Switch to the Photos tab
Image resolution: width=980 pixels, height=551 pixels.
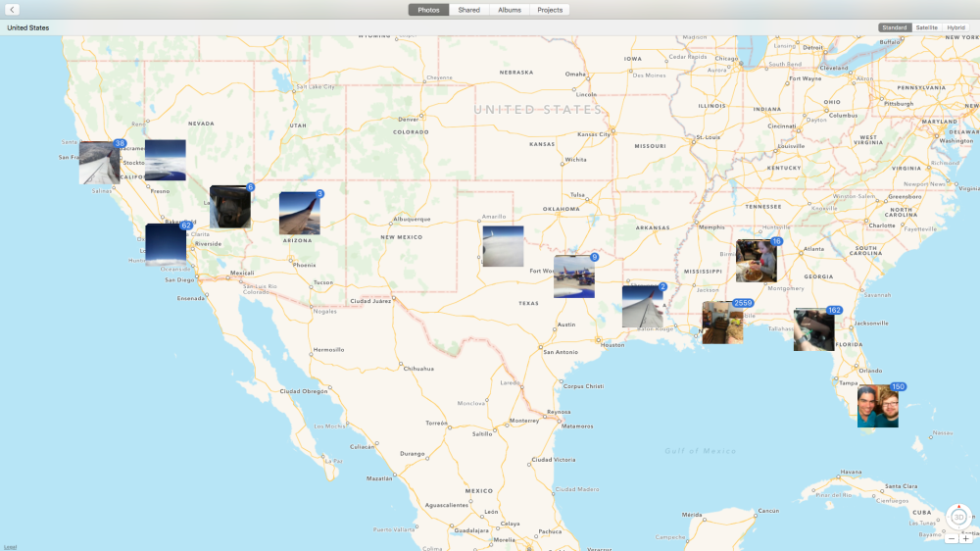pos(428,10)
